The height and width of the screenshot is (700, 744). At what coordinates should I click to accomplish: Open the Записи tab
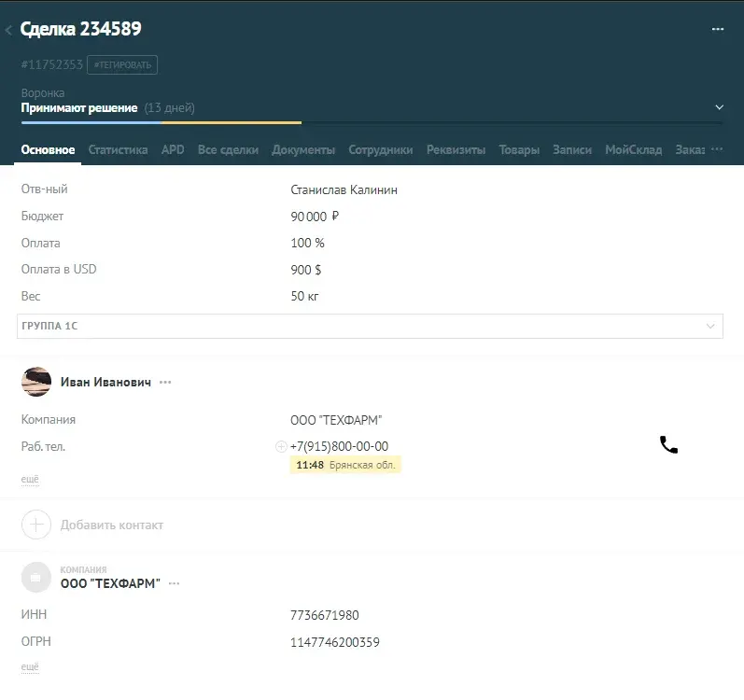572,150
